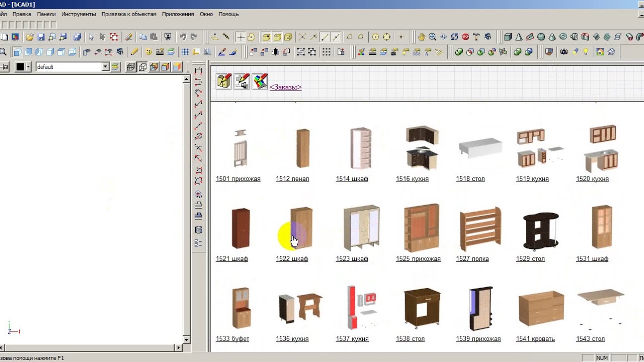
Task: Click the open folder icon
Action: click(30, 37)
